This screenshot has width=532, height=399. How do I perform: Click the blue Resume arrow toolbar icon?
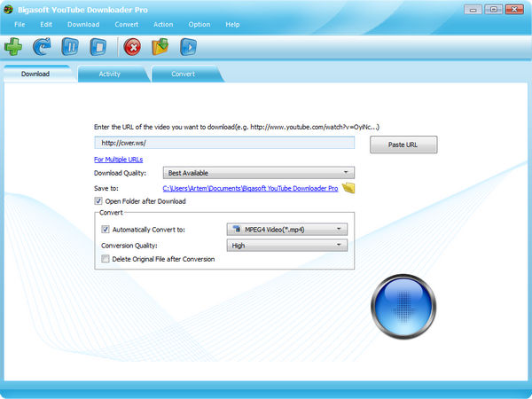point(42,47)
